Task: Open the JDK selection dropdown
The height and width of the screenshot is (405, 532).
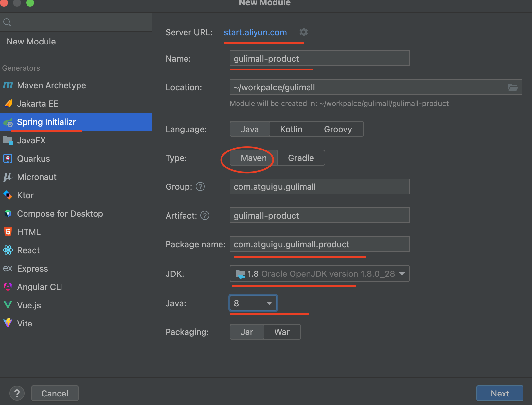Action: click(320, 273)
